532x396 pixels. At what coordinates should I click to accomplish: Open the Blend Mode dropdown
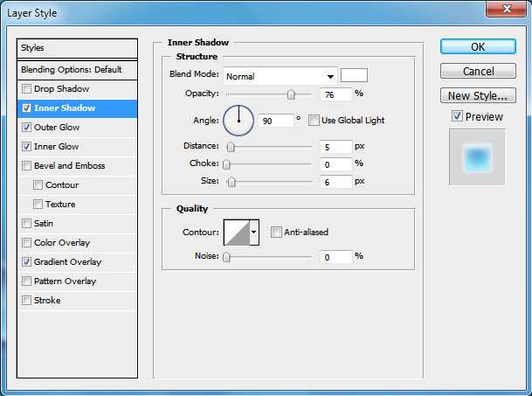[x=280, y=76]
